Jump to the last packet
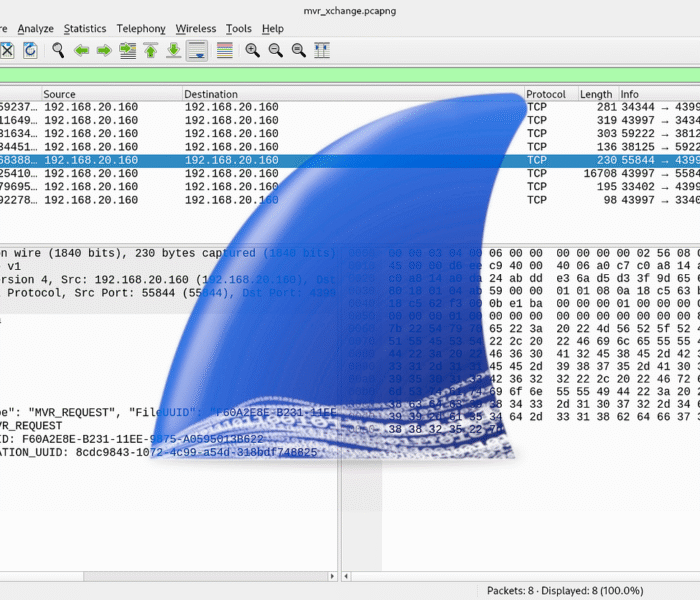Viewport: 700px width, 600px height. pyautogui.click(x=173, y=50)
